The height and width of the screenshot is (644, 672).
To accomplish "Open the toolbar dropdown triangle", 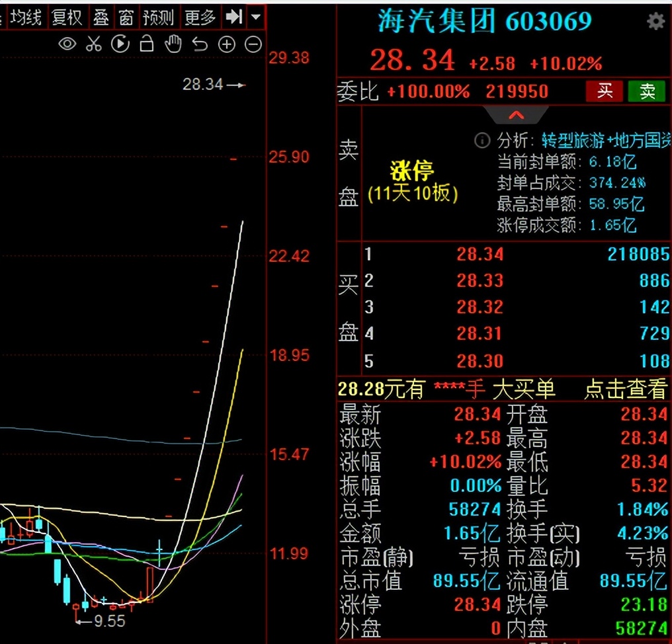I will (256, 17).
